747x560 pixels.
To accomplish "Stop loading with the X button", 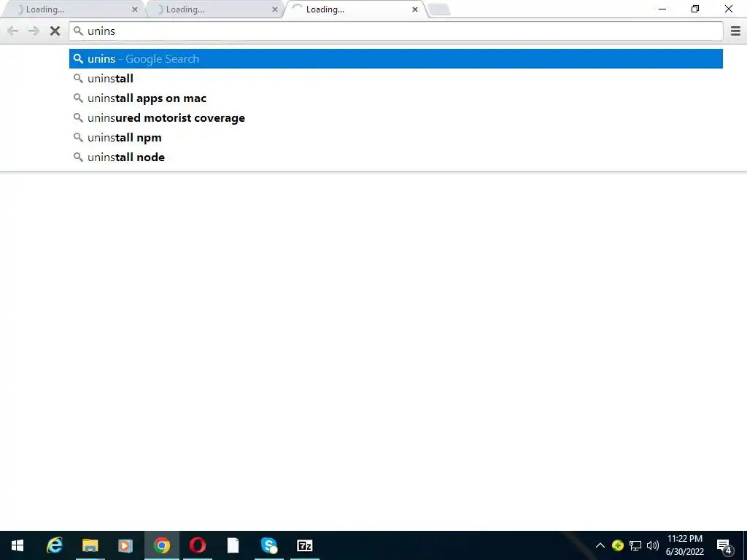I will (55, 31).
